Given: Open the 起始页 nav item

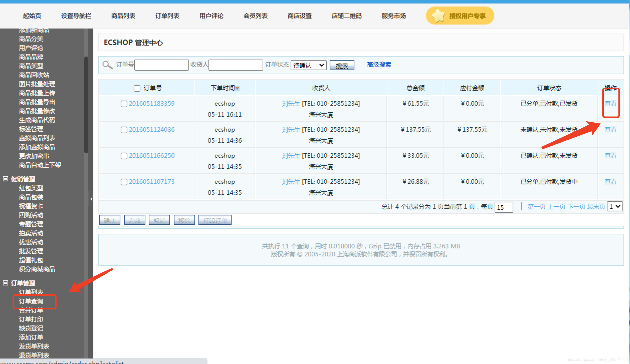Looking at the screenshot, I should tap(32, 16).
